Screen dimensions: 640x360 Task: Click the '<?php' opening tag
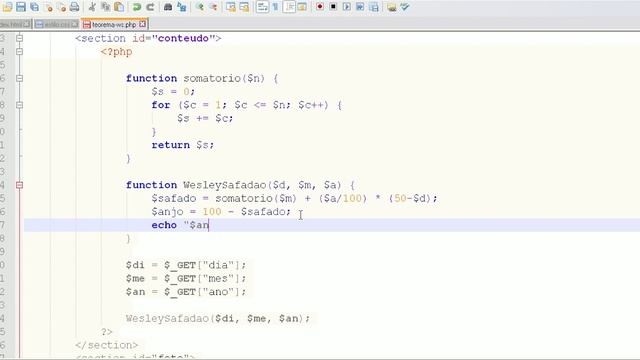point(116,52)
